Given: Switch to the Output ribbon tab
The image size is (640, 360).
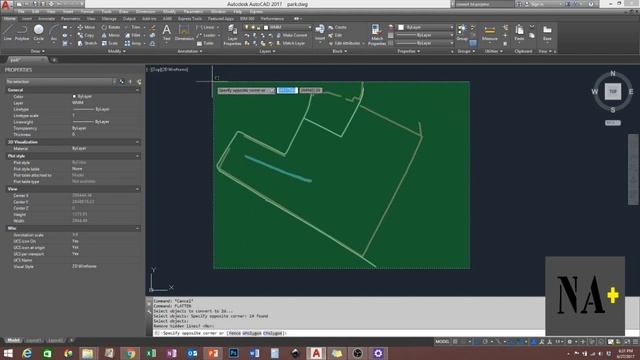Looking at the screenshot, I should coord(129,18).
